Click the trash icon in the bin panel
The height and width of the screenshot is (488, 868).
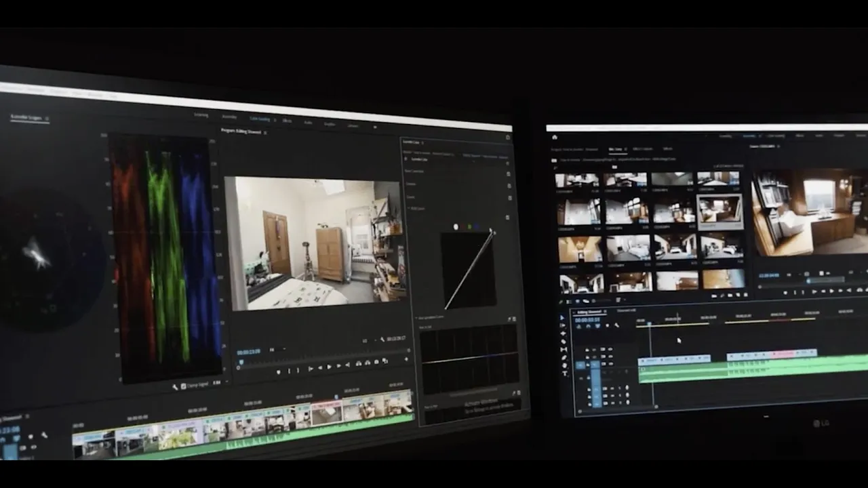click(745, 295)
